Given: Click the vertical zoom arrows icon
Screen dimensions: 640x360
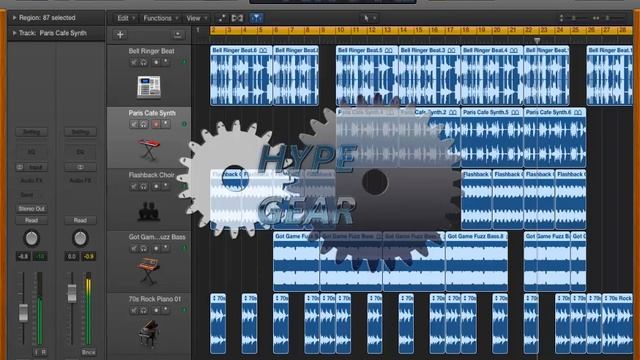Looking at the screenshot, I should 562,18.
